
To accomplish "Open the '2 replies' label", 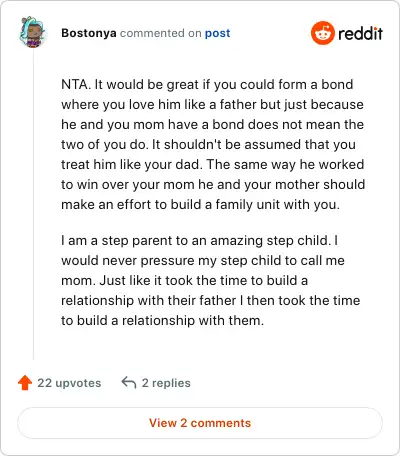I will [166, 383].
